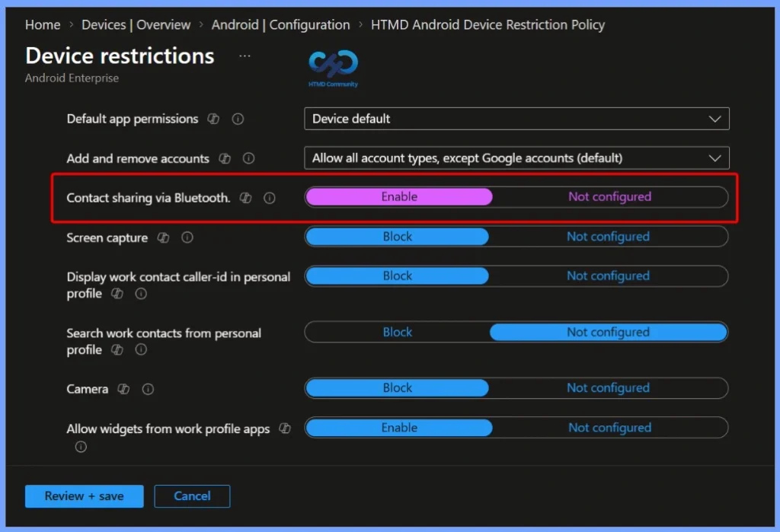This screenshot has width=780, height=532.
Task: Click the Screen capture label
Action: [107, 238]
